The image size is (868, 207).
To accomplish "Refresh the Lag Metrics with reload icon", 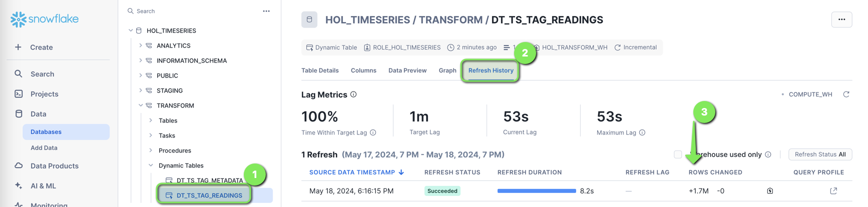I will [846, 94].
